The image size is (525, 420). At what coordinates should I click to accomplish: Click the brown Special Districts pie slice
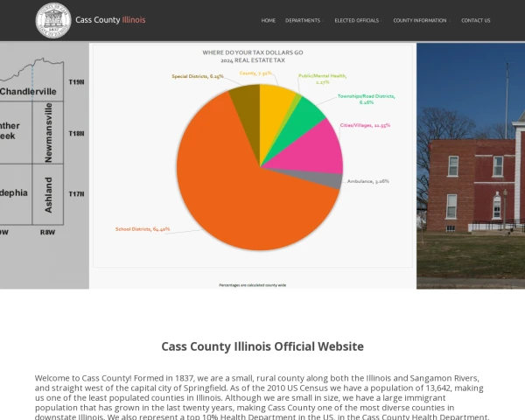249,114
